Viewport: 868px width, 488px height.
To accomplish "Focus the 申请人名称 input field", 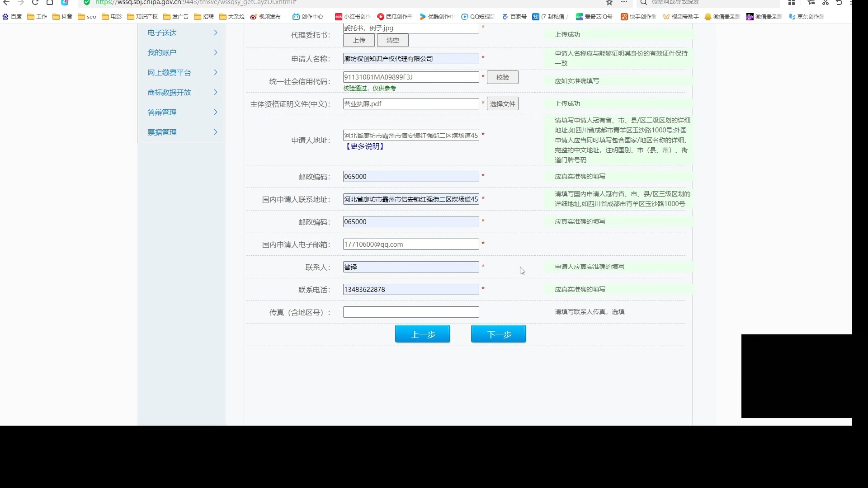I will pos(411,59).
